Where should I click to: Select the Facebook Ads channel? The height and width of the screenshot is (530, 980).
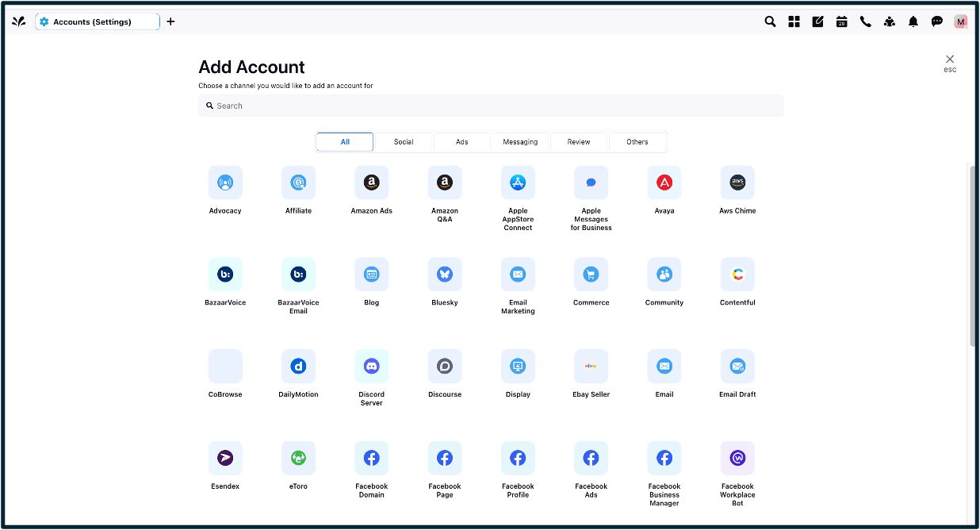pyautogui.click(x=591, y=458)
